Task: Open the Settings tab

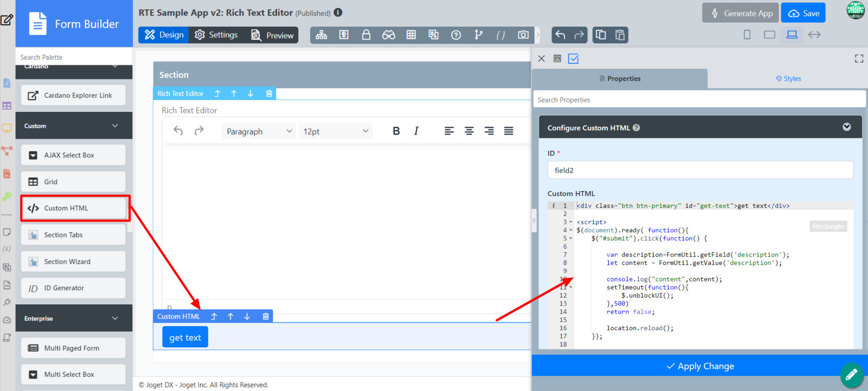Action: pyautogui.click(x=216, y=35)
